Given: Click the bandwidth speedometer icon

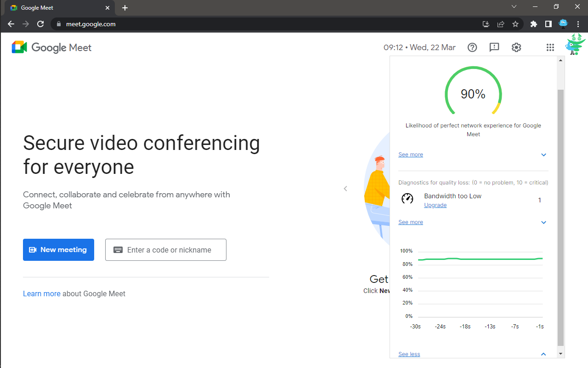Looking at the screenshot, I should pyautogui.click(x=407, y=198).
